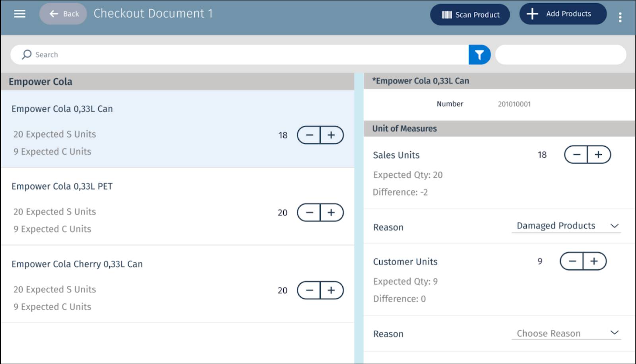Select the Empower Cola 0,33L PET row

[177, 206]
